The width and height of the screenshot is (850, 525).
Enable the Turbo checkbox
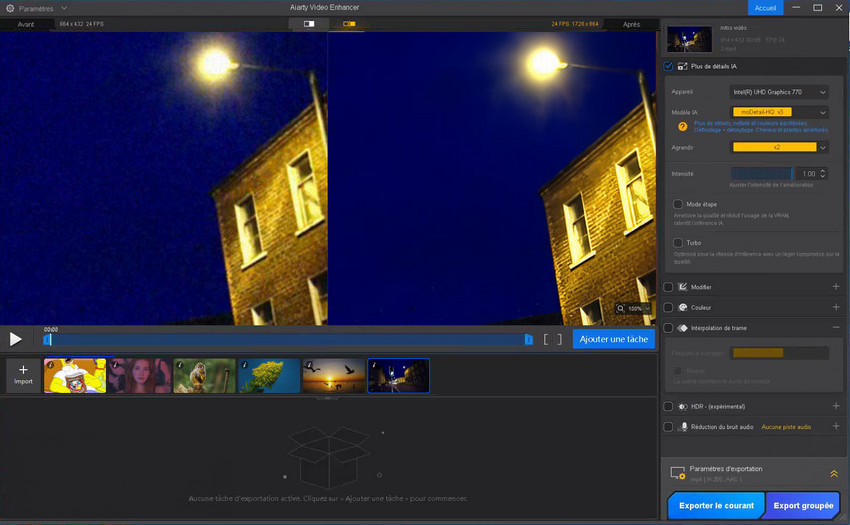(x=678, y=242)
